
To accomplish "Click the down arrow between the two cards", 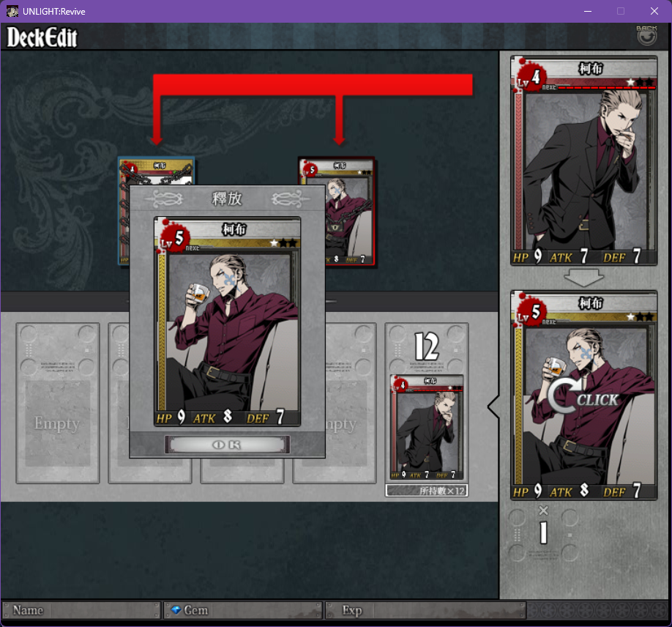I will (x=583, y=278).
